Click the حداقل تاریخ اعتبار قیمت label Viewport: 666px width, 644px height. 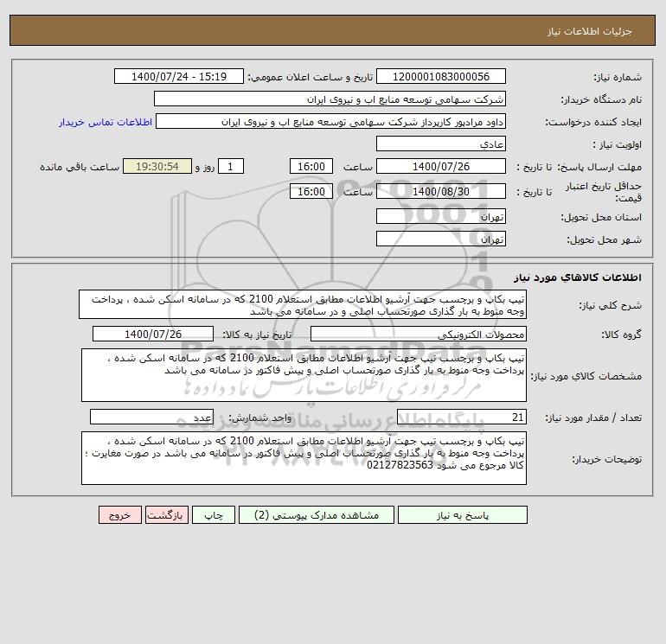point(604,192)
